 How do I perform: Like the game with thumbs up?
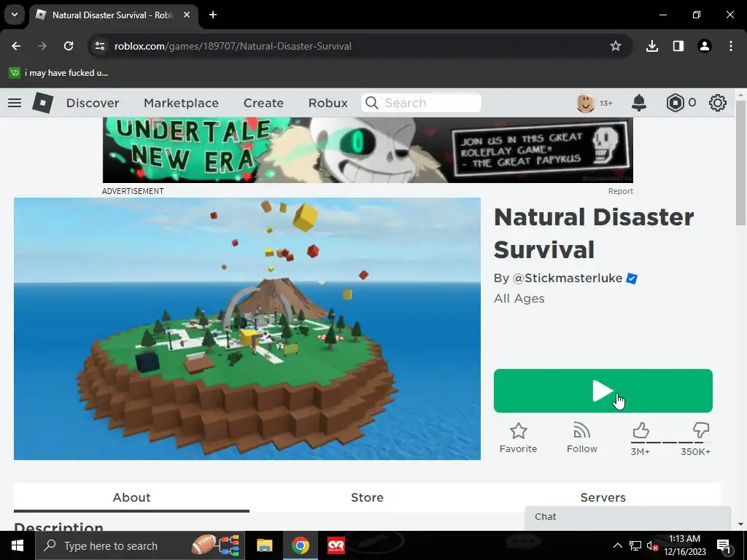(640, 430)
